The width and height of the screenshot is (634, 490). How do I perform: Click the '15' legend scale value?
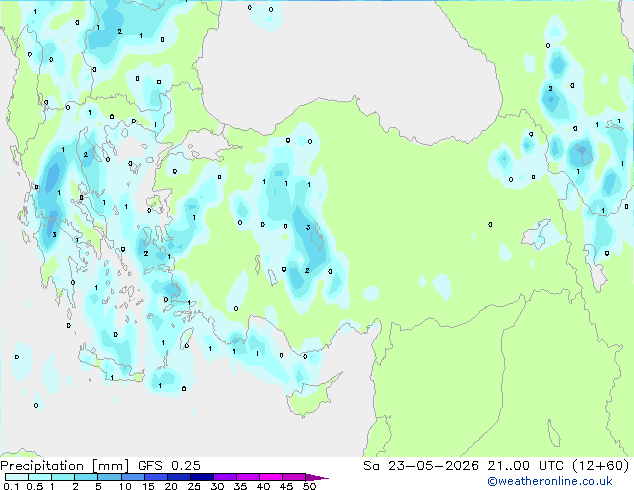coord(148,486)
